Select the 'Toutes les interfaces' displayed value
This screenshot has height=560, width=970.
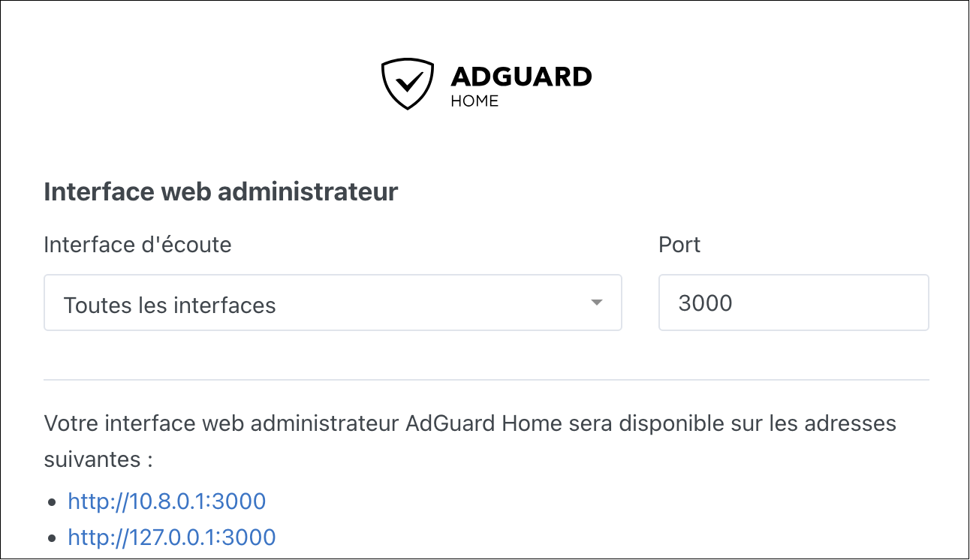click(170, 306)
